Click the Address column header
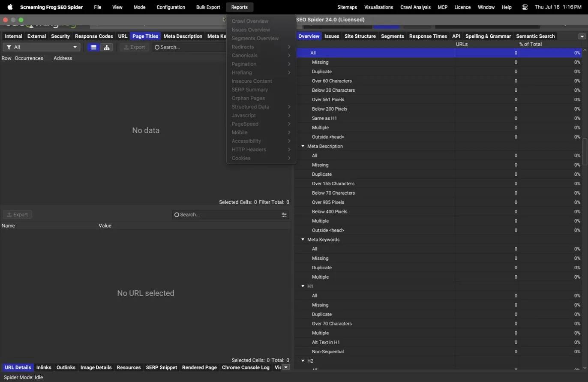Screen dimensions: 588x382 63,58
